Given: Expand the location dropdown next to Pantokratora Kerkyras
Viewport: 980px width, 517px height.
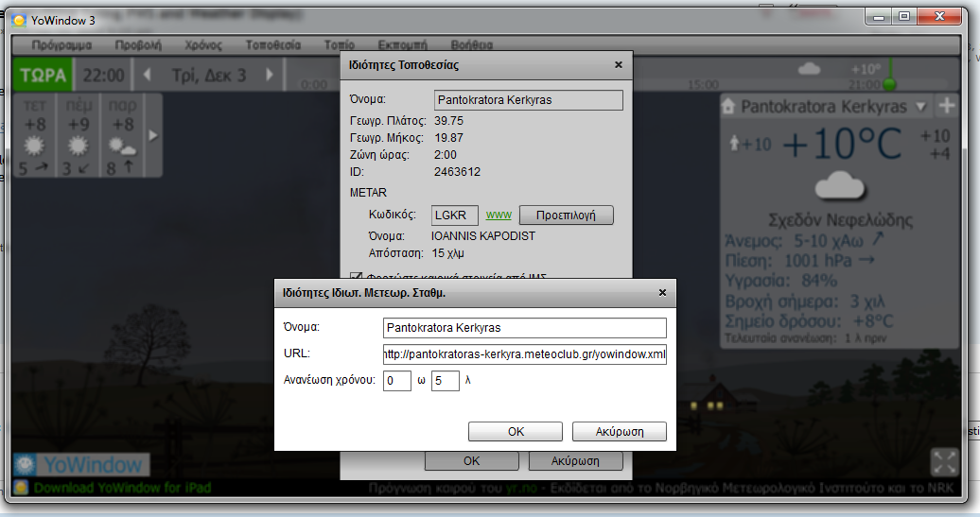Looking at the screenshot, I should click(920, 106).
